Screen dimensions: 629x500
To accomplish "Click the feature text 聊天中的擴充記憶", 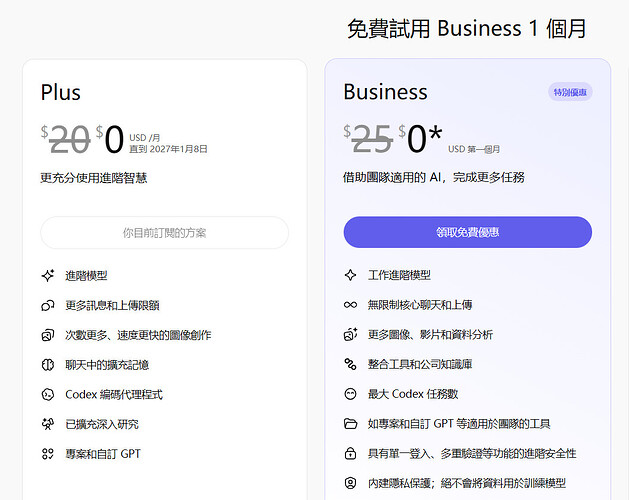I will coord(107,365).
